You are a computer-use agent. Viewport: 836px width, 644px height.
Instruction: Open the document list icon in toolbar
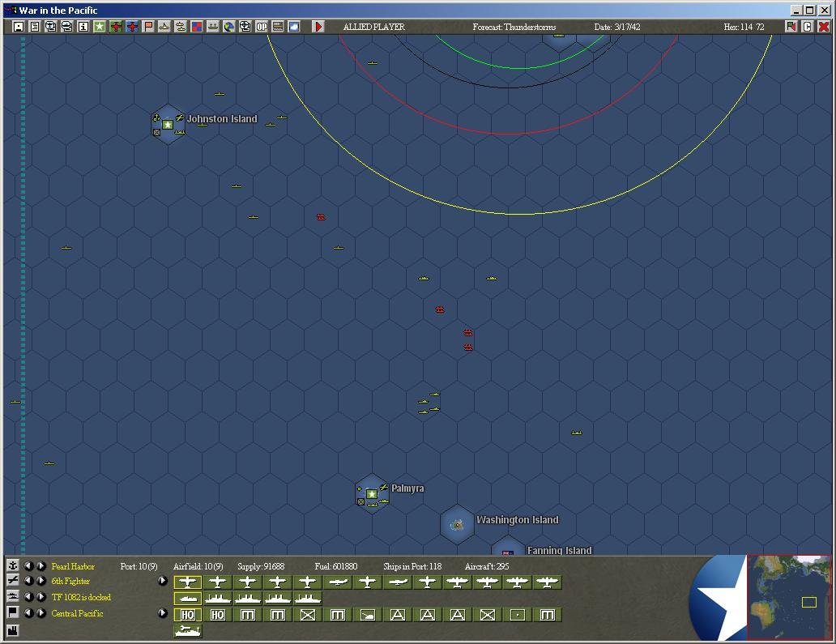[x=35, y=27]
